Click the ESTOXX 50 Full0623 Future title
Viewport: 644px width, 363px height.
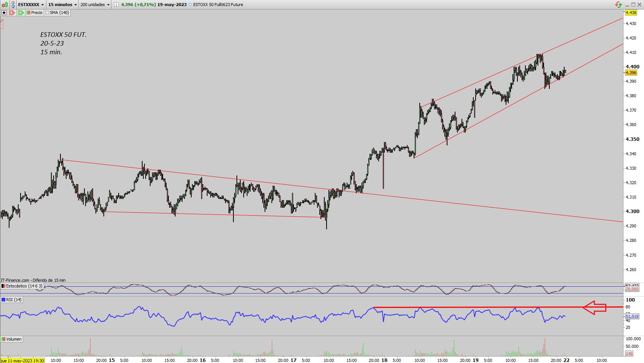pos(218,5)
